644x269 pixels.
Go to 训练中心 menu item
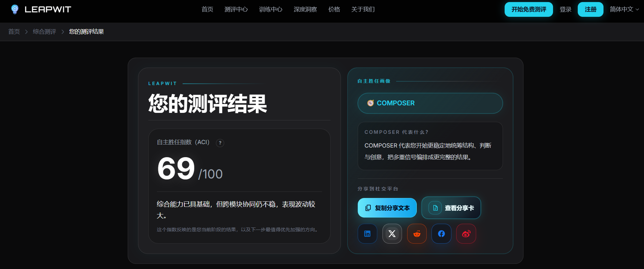pos(271,9)
